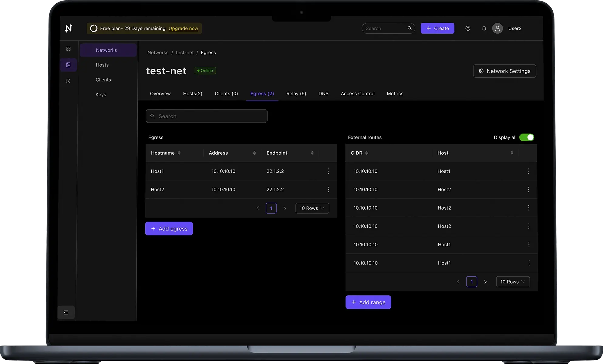Viewport: 603px width, 364px height.
Task: Collapse the sidebar using bottom panel icon
Action: [x=66, y=312]
